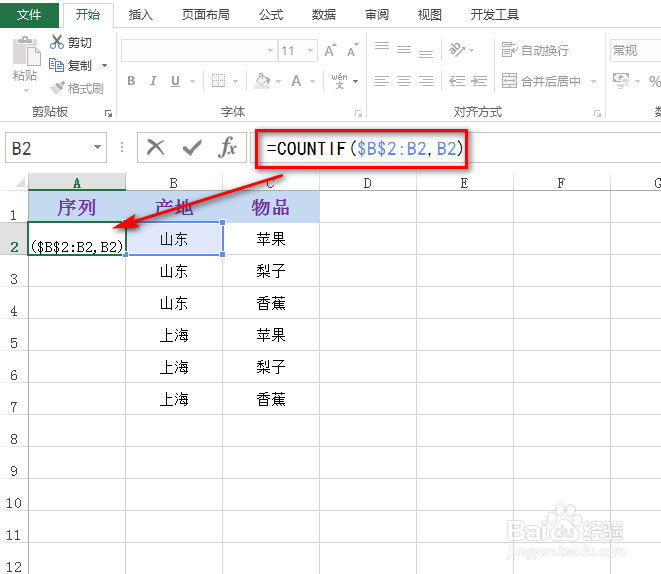Click the fill color paint bucket
The height and width of the screenshot is (574, 661).
(x=262, y=80)
